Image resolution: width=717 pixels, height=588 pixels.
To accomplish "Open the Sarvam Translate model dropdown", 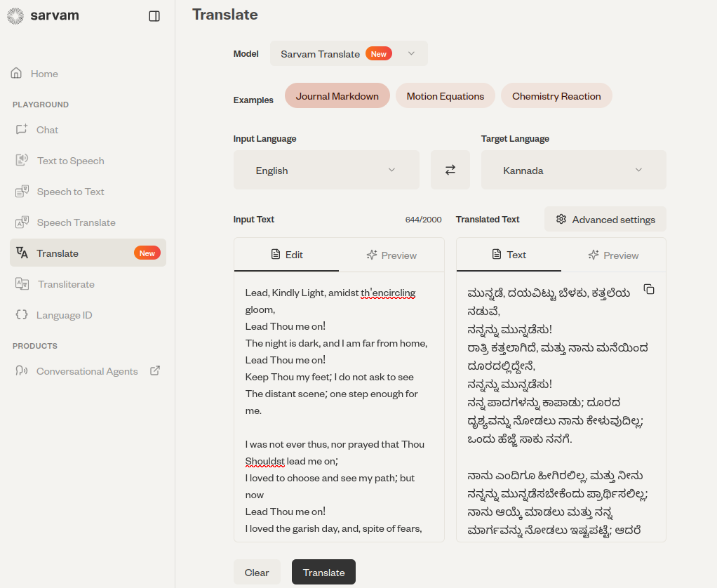I will click(x=349, y=53).
